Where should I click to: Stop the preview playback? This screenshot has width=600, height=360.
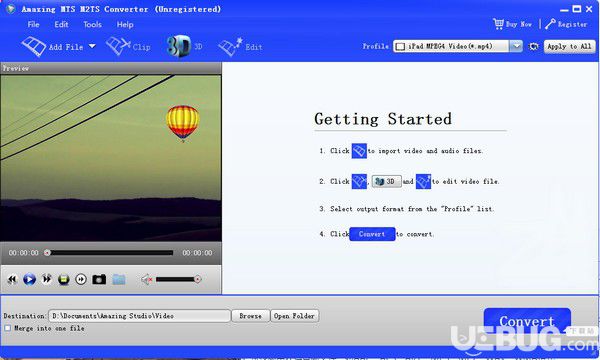[64, 279]
